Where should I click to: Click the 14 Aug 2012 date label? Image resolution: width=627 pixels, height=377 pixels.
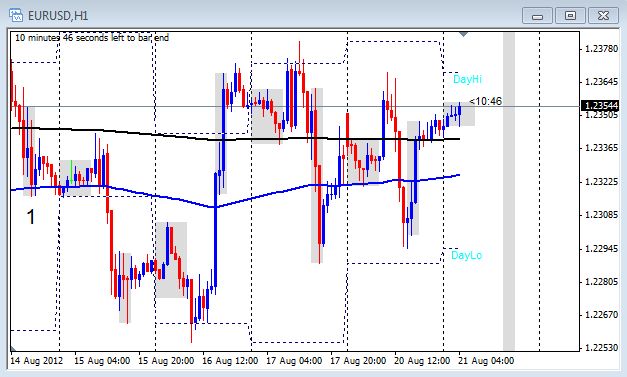click(36, 361)
